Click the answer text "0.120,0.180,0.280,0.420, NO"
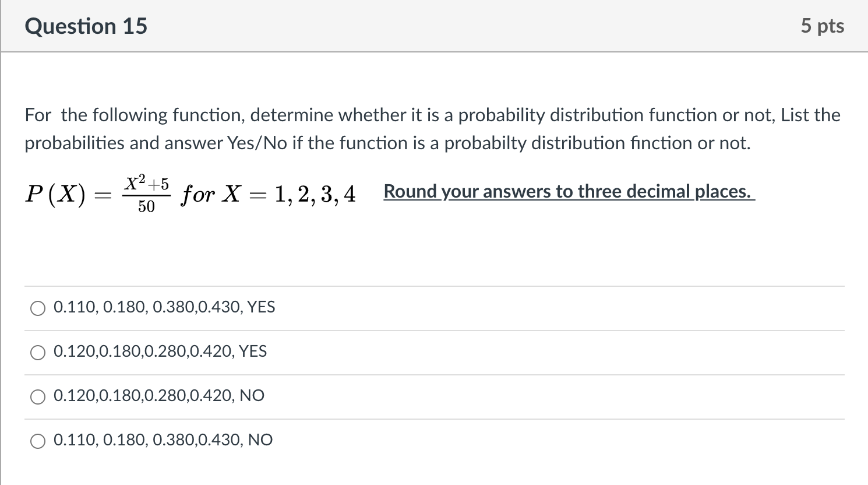The image size is (868, 485). [x=159, y=396]
